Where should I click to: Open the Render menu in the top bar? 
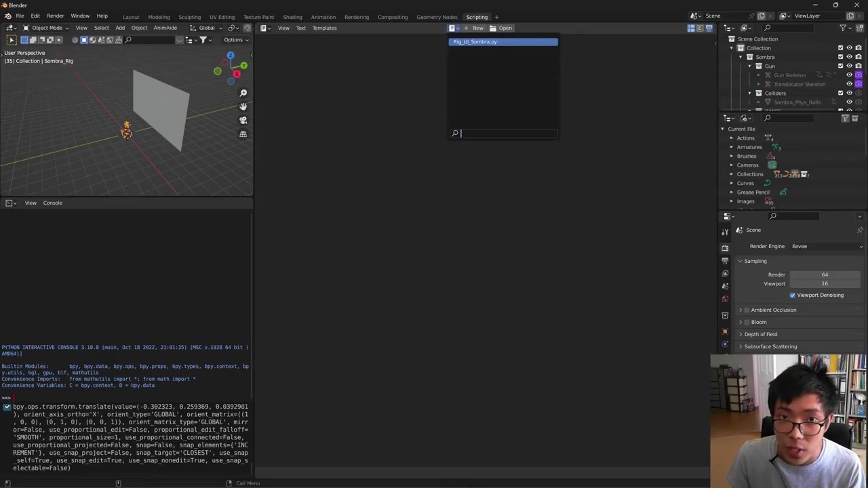(x=55, y=16)
